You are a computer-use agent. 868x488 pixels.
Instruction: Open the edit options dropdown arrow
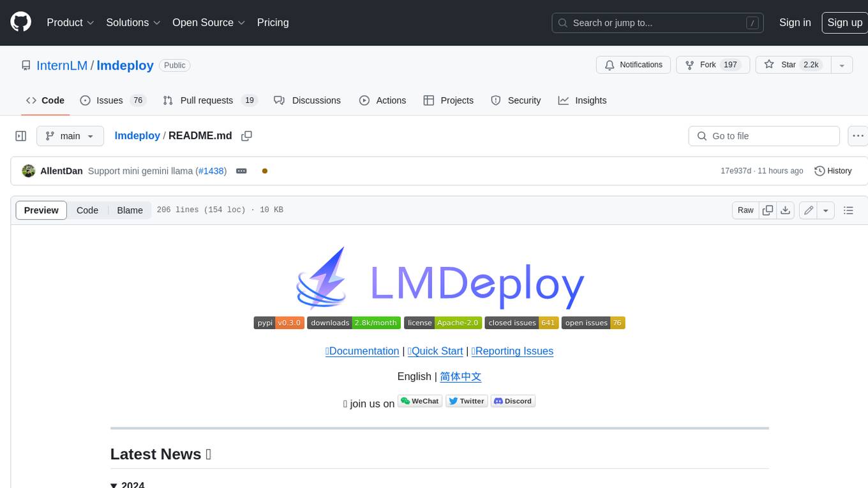coord(826,210)
